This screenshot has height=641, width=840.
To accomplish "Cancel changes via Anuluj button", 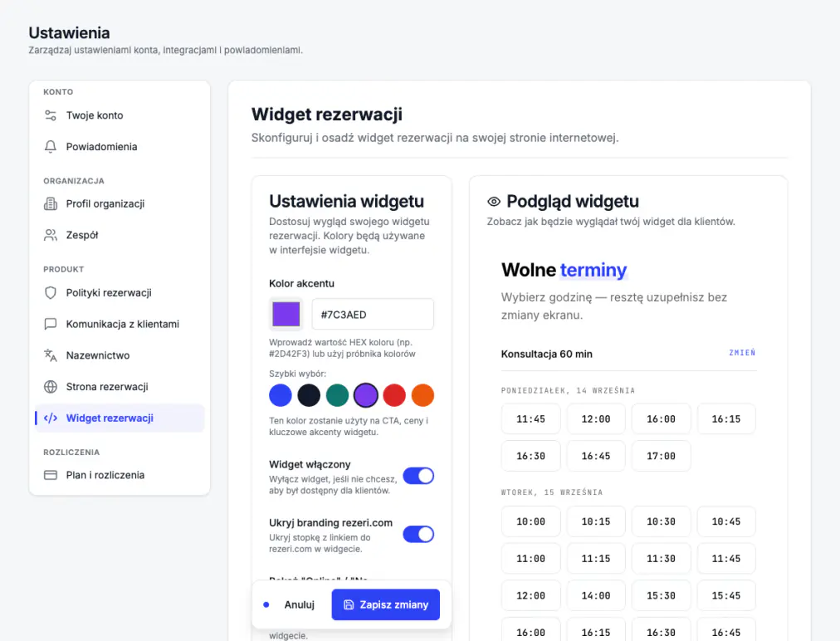I will coord(300,604).
